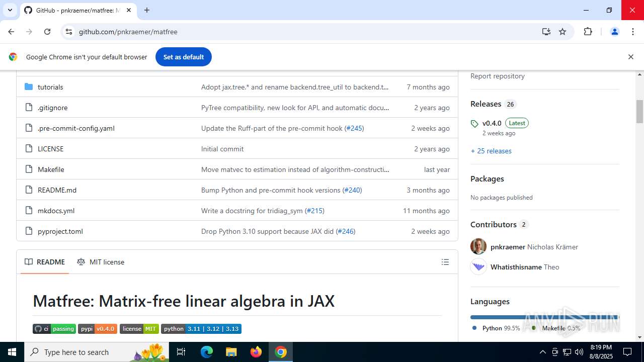
Task: Open pull request #215 link
Action: click(x=314, y=211)
